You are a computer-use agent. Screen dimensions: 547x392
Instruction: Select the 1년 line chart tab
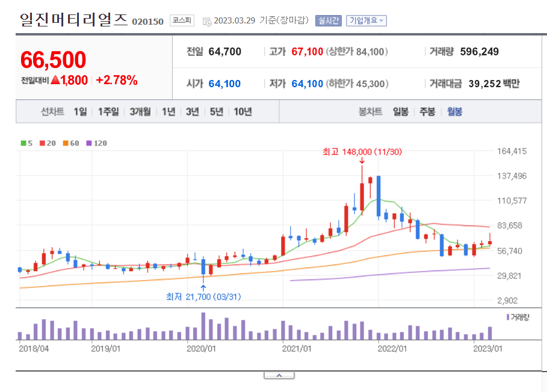168,111
